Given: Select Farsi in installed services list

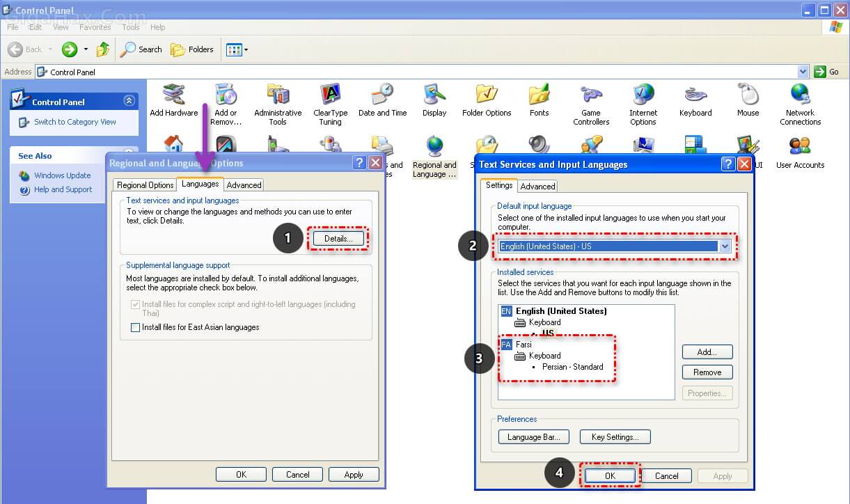Looking at the screenshot, I should click(523, 345).
